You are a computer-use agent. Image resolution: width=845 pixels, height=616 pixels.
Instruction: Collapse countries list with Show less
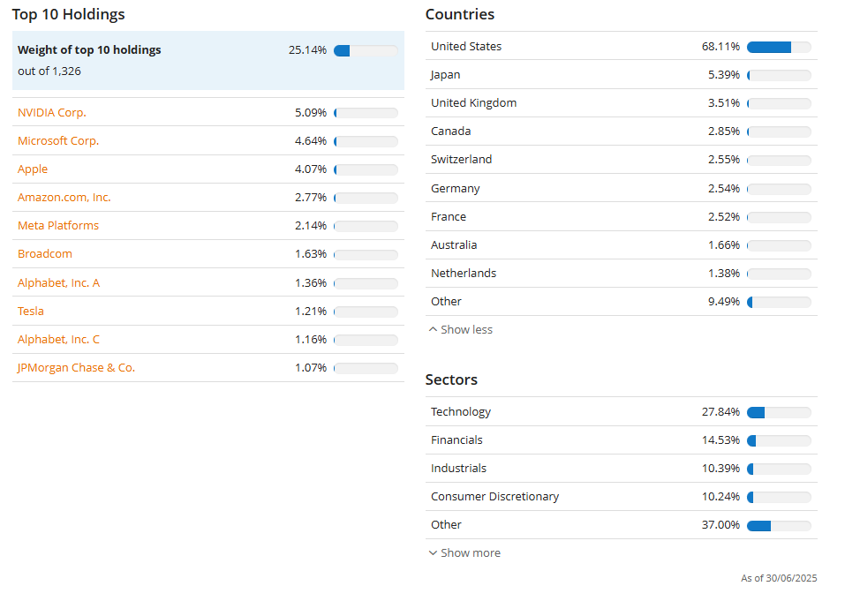tap(461, 329)
